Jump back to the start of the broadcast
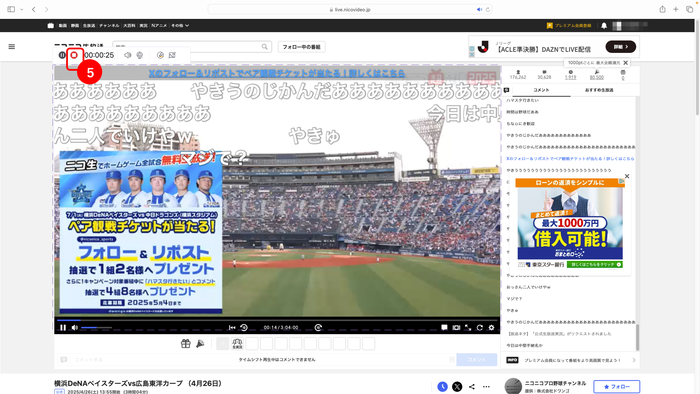Viewport: 700px width, 394px height. (232, 328)
